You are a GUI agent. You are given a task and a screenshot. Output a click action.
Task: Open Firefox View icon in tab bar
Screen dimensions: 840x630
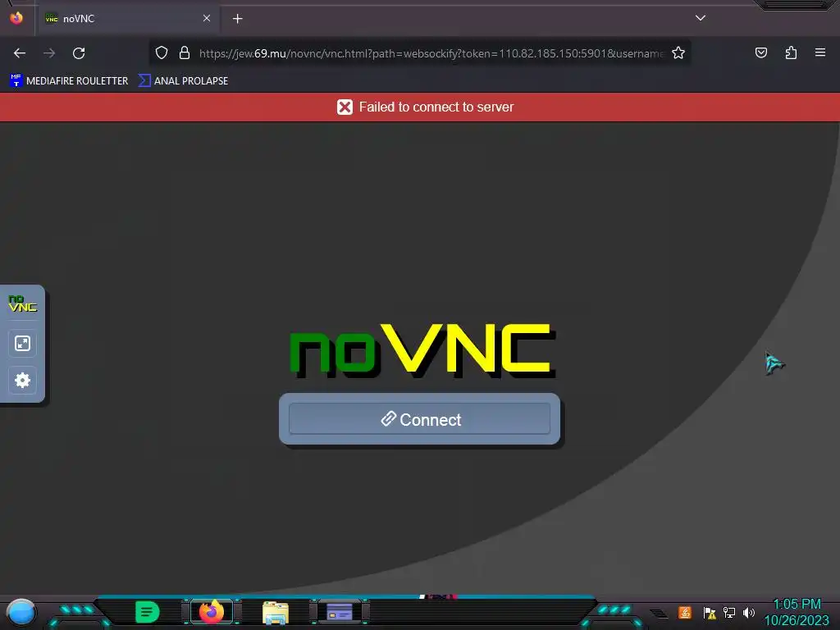coord(16,18)
